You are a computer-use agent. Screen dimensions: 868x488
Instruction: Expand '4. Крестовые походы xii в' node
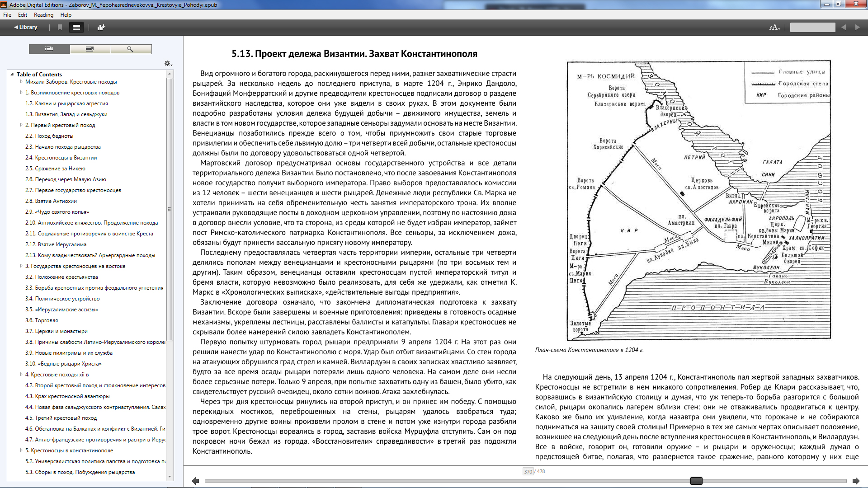[21, 375]
